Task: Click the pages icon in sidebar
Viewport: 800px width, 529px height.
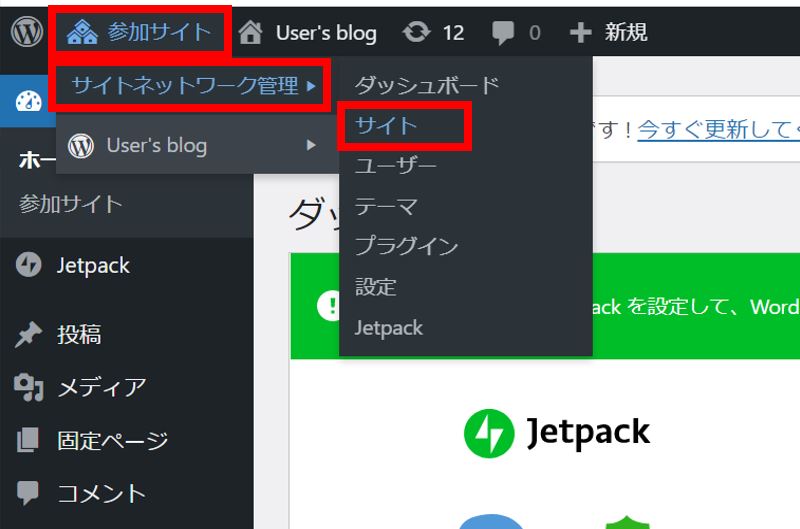Action: point(28,440)
